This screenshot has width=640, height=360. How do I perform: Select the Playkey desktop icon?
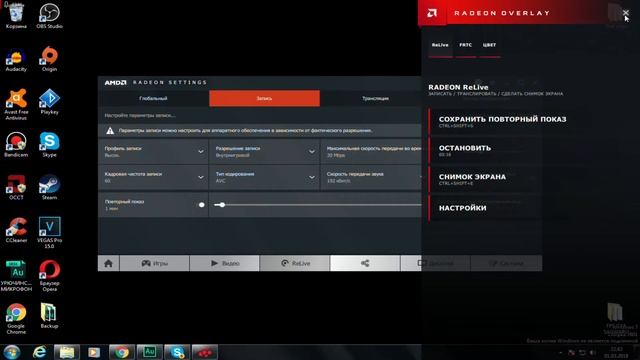point(49,102)
